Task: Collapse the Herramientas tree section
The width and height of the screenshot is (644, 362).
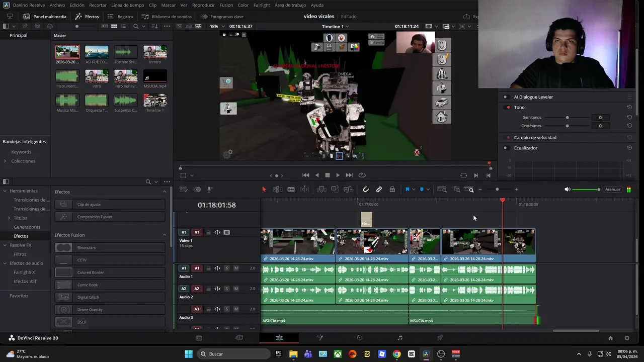Action: [5, 191]
